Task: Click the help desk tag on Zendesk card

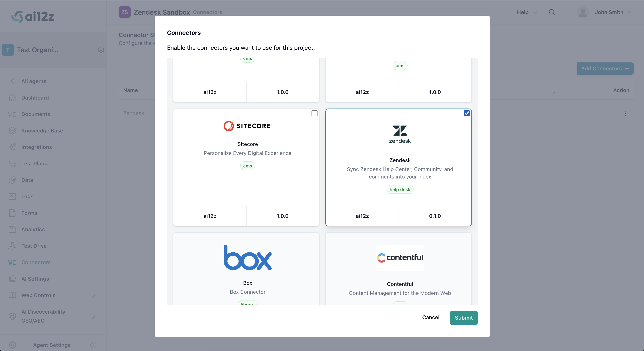Action: [400, 189]
